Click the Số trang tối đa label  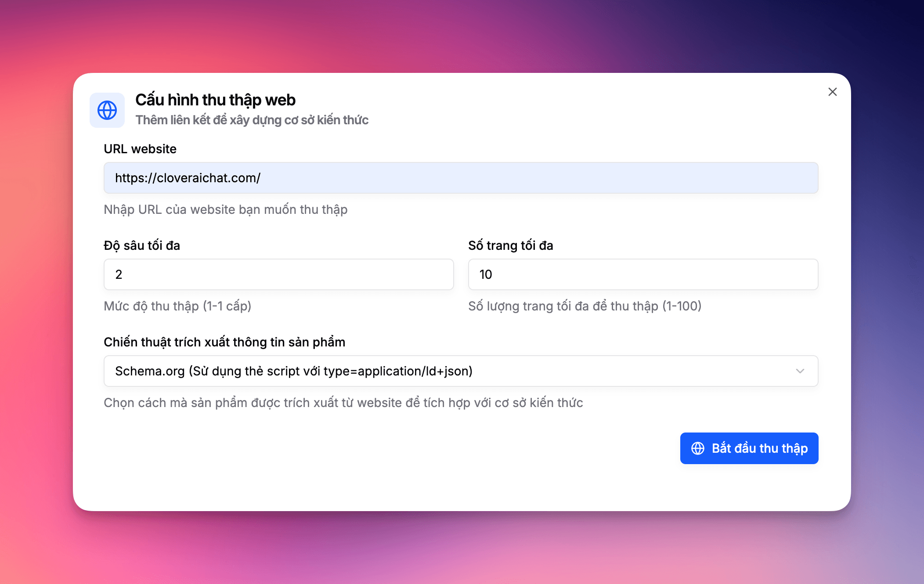pyautogui.click(x=510, y=245)
